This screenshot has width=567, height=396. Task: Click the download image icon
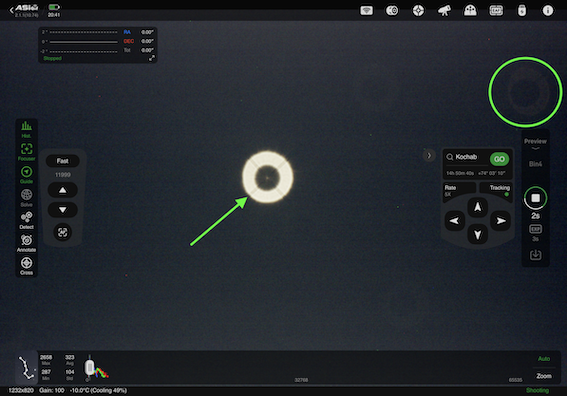(536, 255)
